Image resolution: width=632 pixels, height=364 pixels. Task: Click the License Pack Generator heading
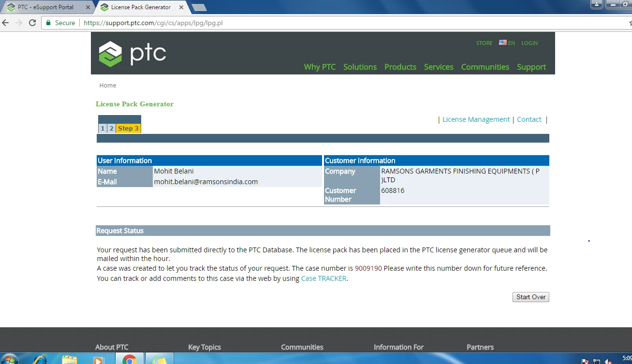[x=134, y=104]
